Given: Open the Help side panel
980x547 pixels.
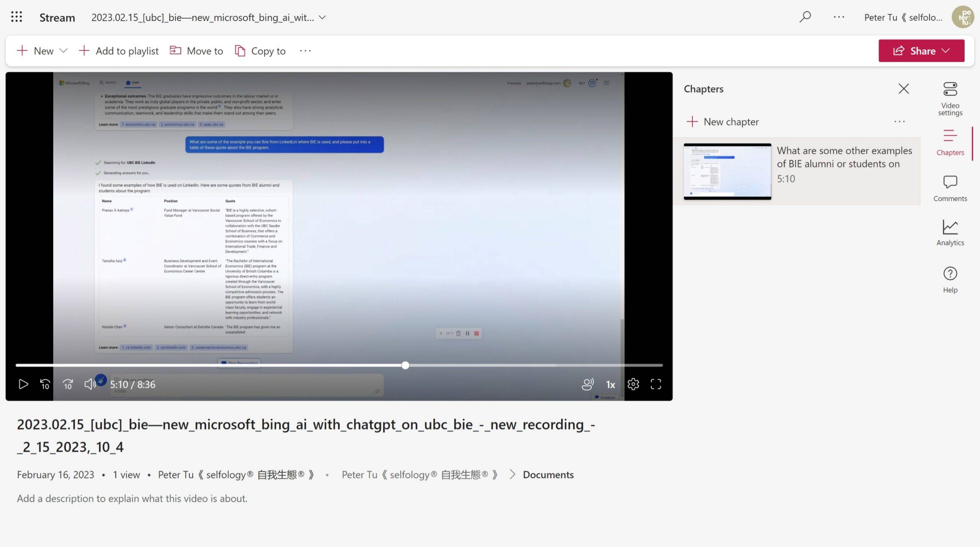Looking at the screenshot, I should coord(950,280).
